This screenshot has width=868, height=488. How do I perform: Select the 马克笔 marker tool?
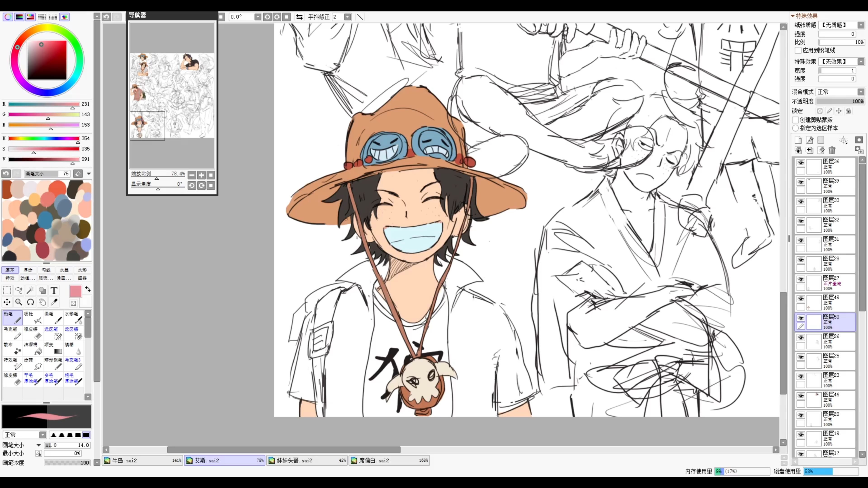[12, 333]
